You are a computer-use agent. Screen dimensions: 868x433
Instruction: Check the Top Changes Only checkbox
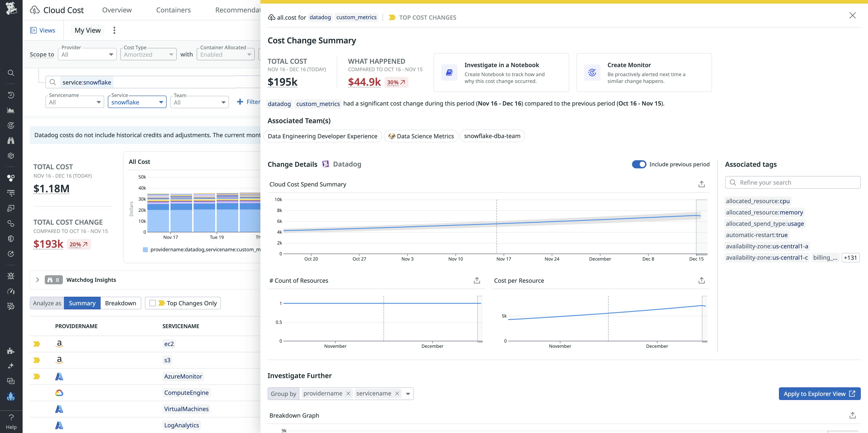[153, 303]
